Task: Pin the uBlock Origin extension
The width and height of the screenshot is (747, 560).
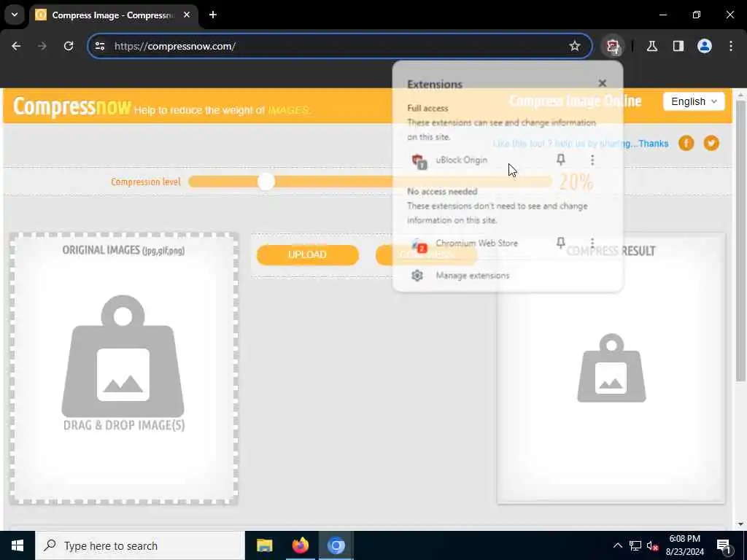Action: (561, 160)
